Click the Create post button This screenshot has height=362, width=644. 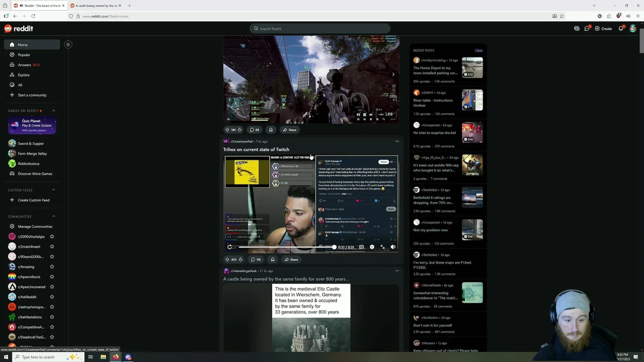(x=603, y=29)
